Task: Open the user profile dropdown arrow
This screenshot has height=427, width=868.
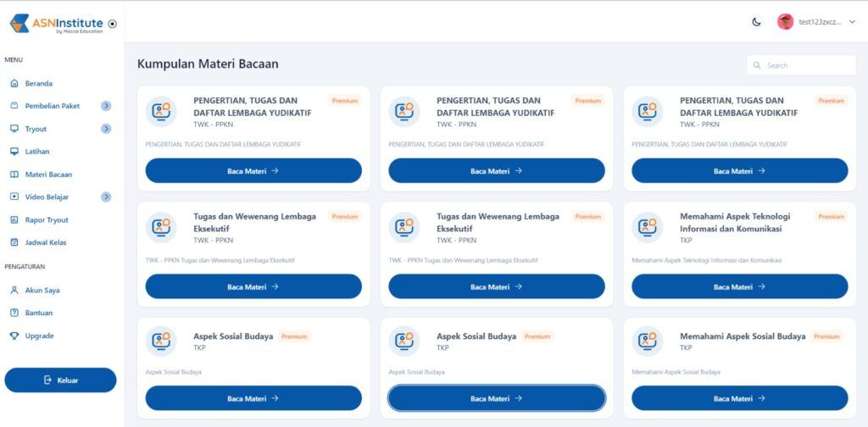Action: pyautogui.click(x=852, y=22)
